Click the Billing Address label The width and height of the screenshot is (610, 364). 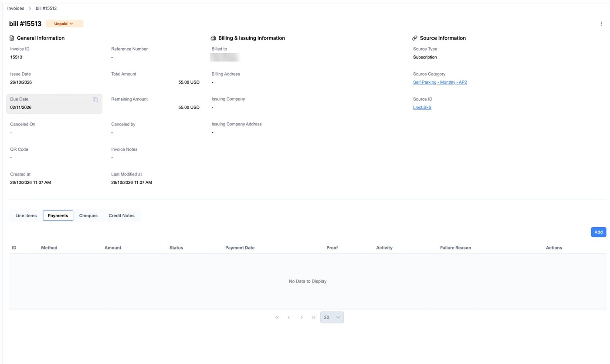226,74
